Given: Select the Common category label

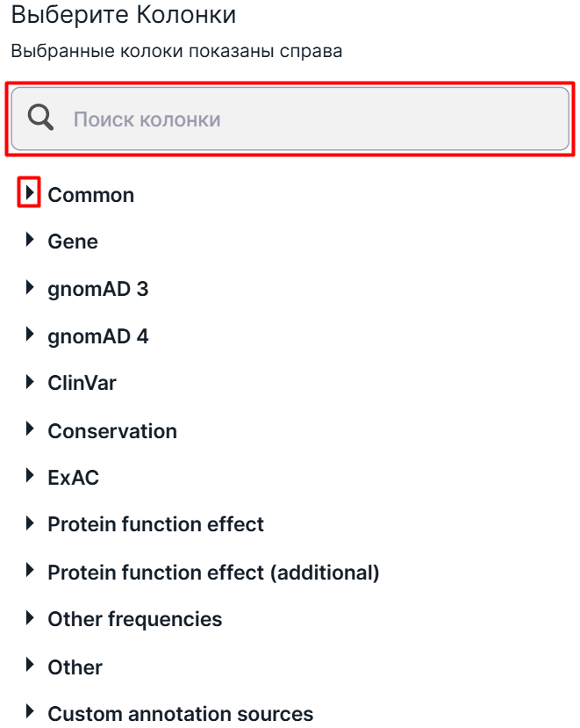Looking at the screenshot, I should 91,195.
